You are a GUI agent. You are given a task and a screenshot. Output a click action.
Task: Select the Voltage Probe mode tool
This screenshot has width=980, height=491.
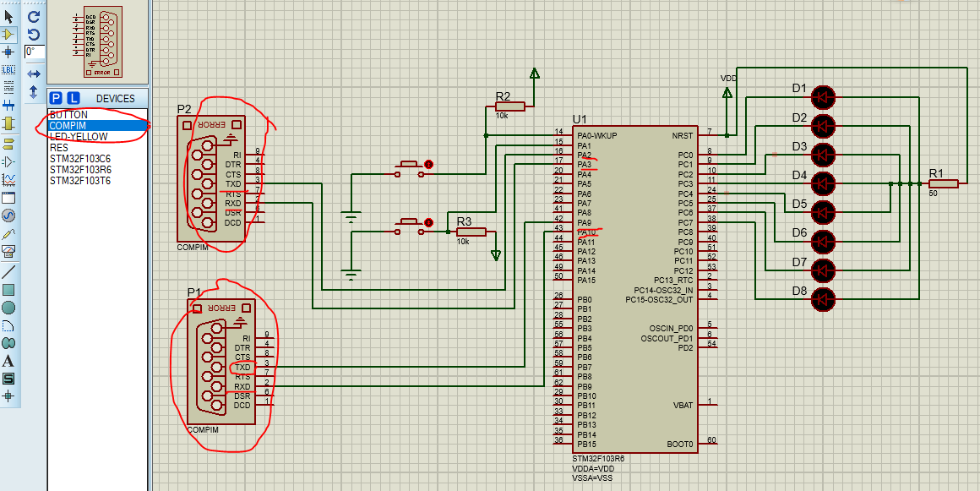[8, 234]
